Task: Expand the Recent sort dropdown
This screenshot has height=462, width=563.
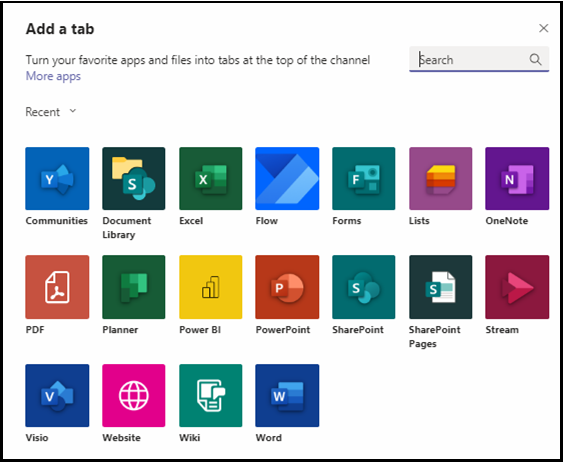Action: [51, 112]
